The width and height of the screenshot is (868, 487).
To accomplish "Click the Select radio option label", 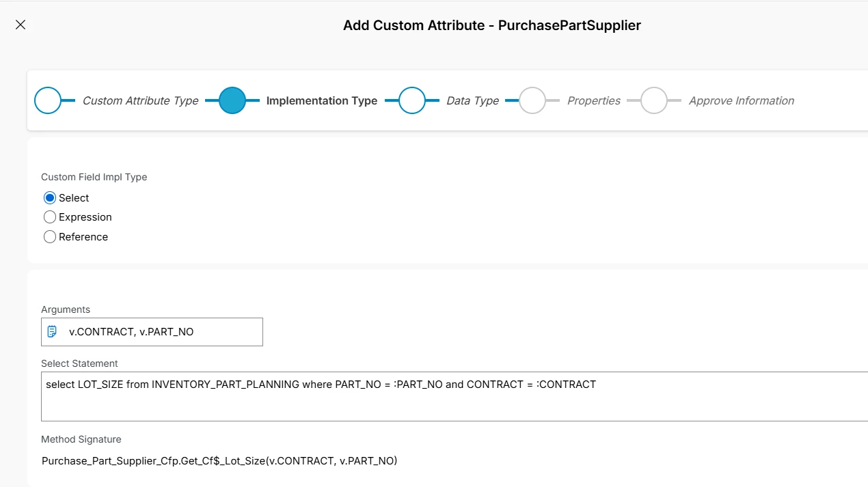I will tap(74, 198).
